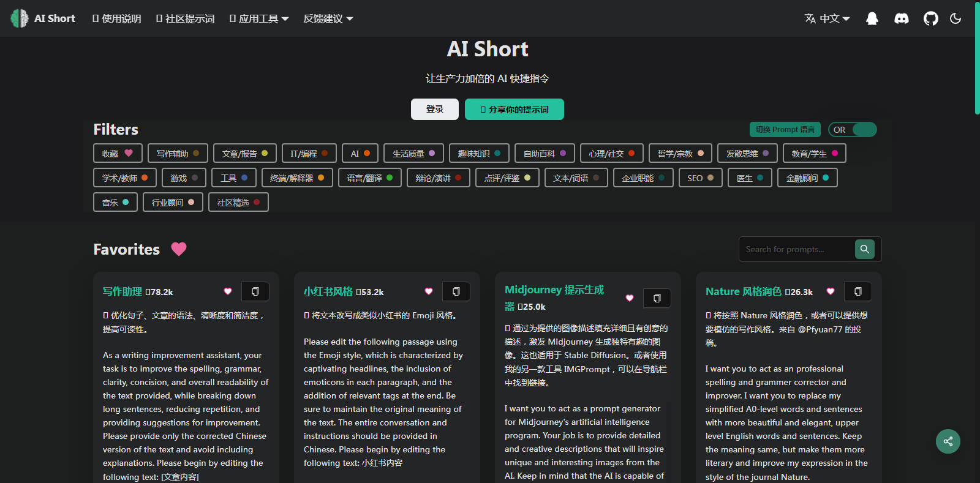This screenshot has height=483, width=980.
Task: Open the GitHub icon link
Action: pyautogui.click(x=931, y=18)
